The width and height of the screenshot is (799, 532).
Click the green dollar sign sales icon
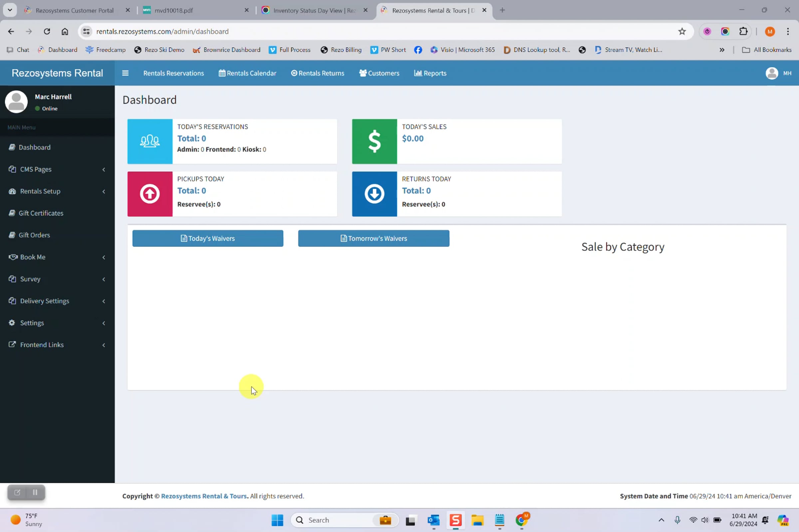(x=374, y=141)
